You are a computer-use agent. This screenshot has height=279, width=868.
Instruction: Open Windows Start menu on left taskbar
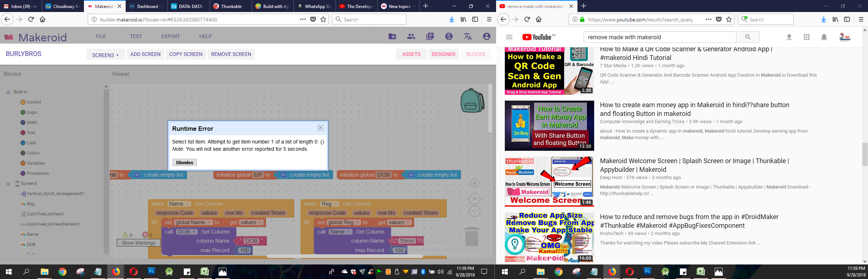click(9, 271)
